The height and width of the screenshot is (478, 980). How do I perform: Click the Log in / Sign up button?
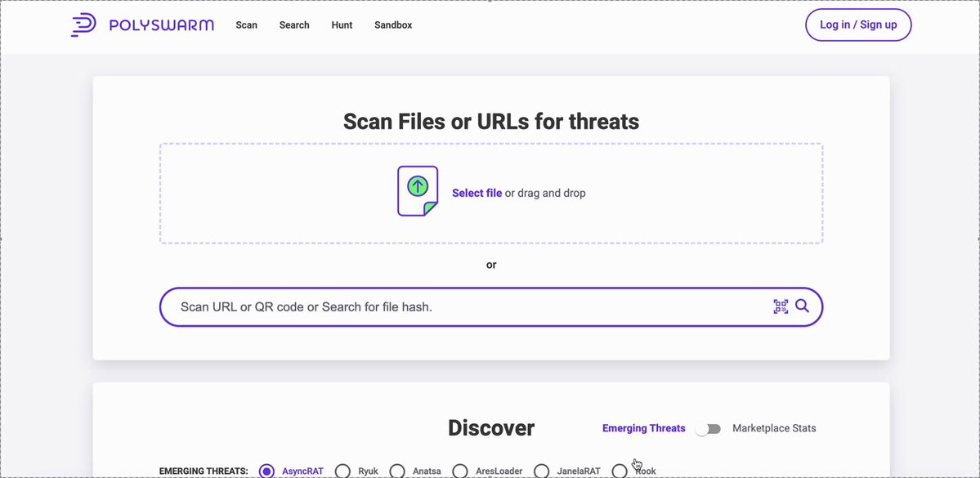[x=858, y=25]
